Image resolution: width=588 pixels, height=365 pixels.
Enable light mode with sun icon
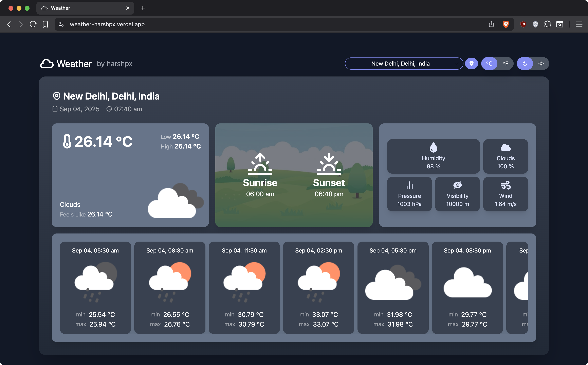point(541,64)
